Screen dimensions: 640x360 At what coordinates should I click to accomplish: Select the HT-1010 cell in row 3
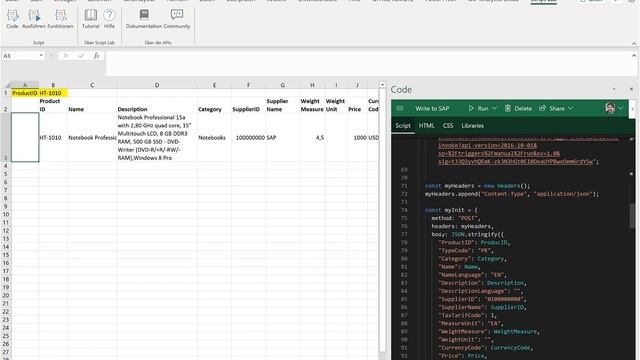coord(53,138)
